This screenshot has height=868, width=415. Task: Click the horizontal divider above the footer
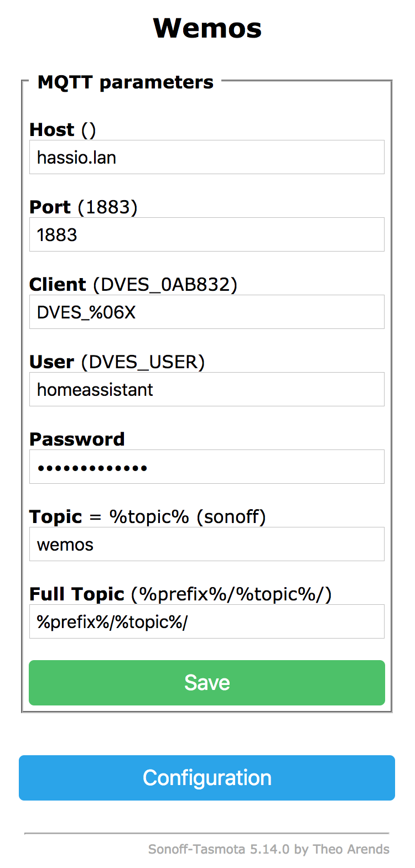207,833
